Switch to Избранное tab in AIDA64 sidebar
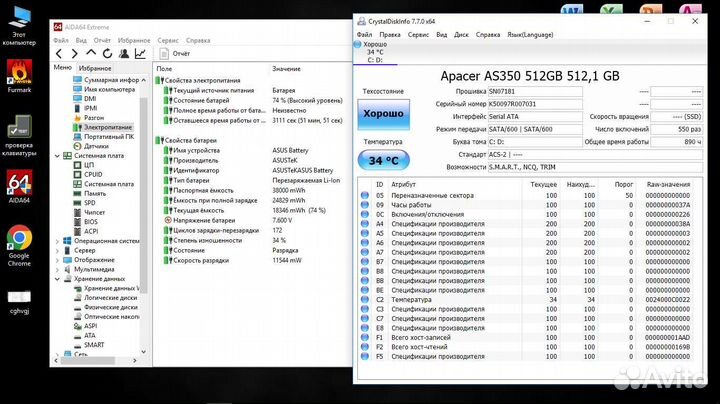This screenshot has height=404, width=720. coord(95,68)
